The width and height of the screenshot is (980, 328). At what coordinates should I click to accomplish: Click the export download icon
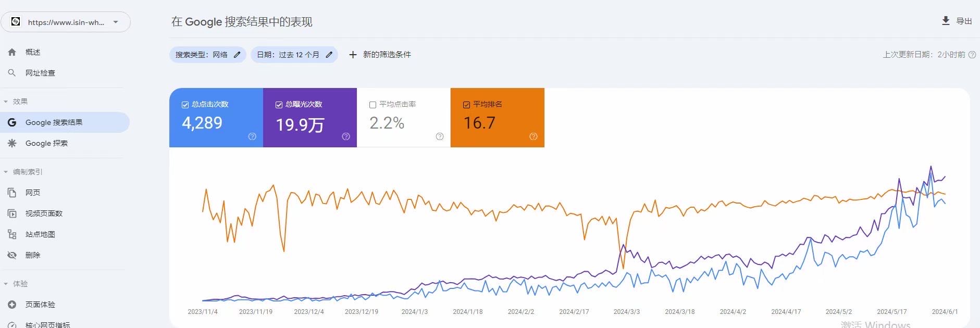click(946, 21)
